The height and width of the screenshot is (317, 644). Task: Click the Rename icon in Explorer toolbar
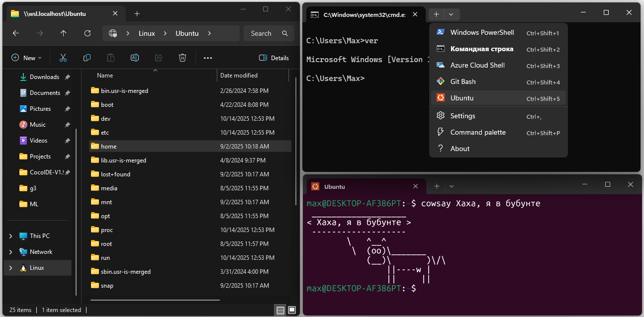point(134,58)
